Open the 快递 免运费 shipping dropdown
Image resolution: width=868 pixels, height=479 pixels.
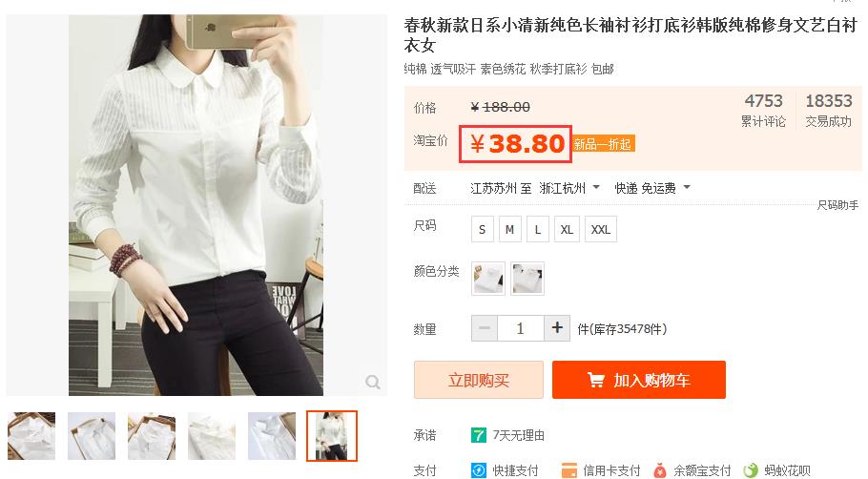point(687,187)
